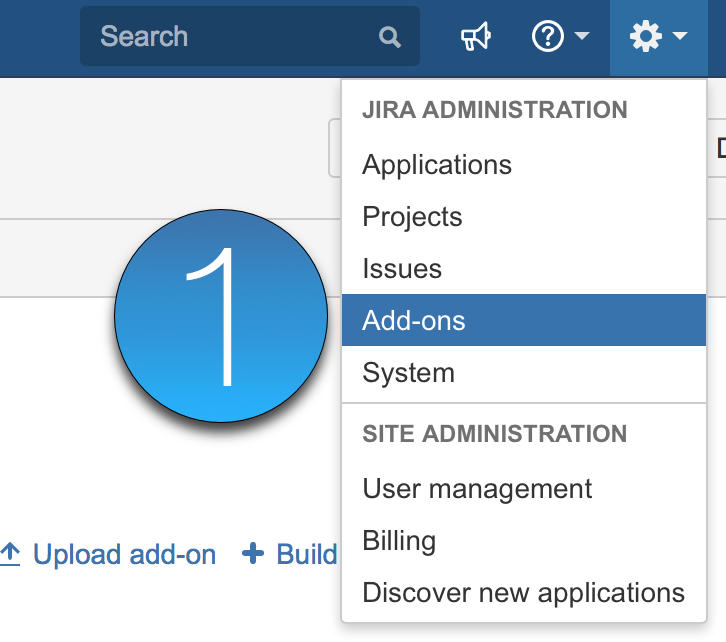
Task: Click the blue circle numbered 1
Action: [x=221, y=316]
